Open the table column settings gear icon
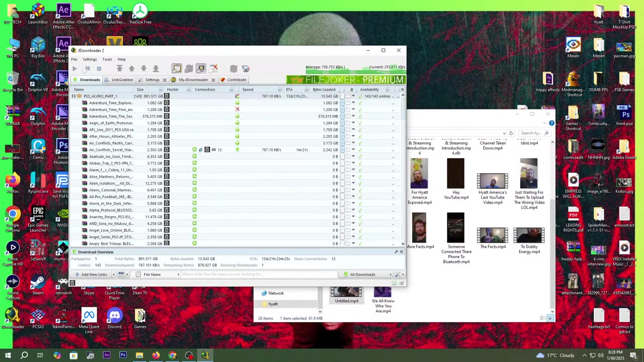Screen dimensions: 644x362 pos(402,89)
